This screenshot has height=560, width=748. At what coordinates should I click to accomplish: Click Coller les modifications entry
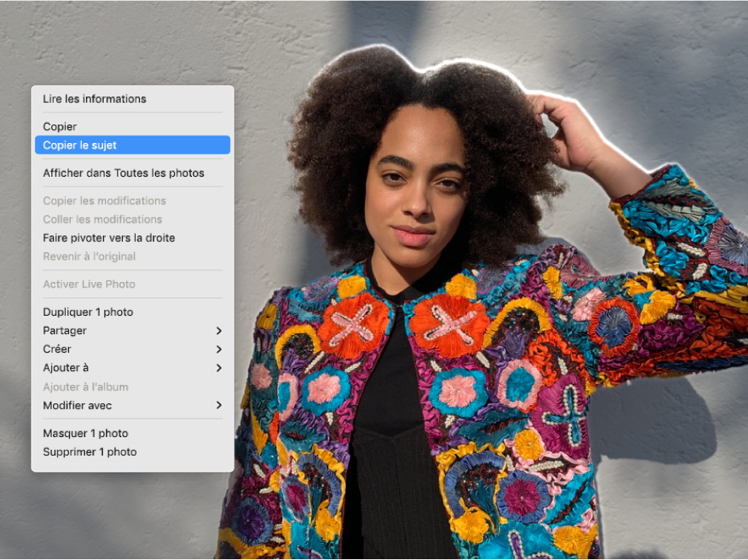coord(102,219)
